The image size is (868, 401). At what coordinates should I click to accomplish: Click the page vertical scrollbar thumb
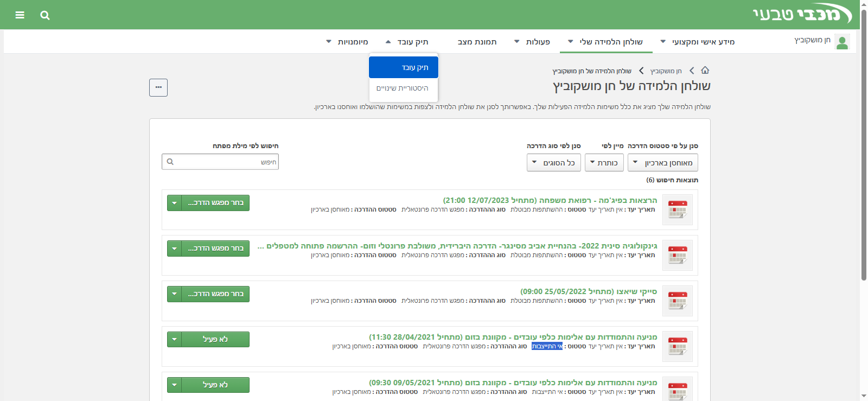tap(864, 144)
